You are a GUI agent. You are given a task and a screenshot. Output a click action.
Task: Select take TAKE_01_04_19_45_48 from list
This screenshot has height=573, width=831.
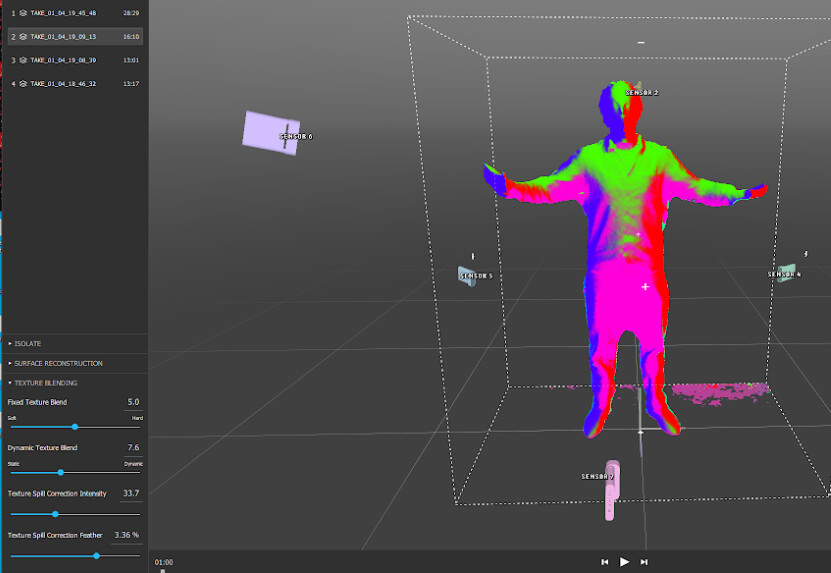pos(64,14)
